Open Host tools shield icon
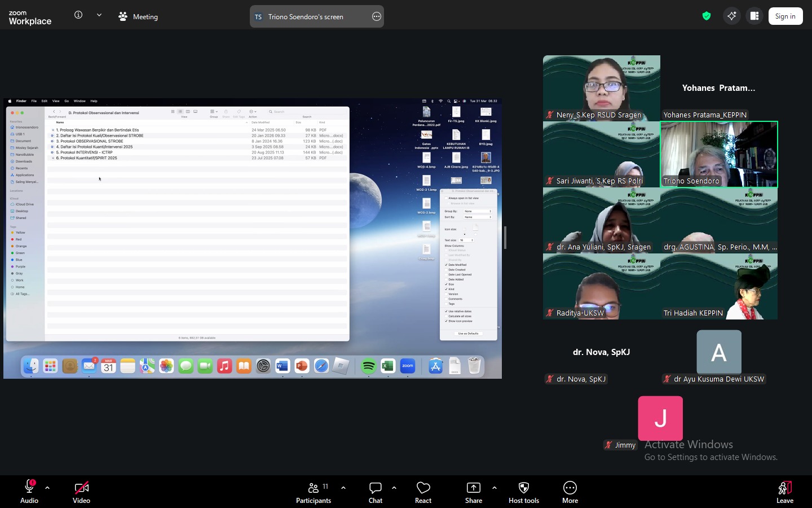 coord(523,488)
